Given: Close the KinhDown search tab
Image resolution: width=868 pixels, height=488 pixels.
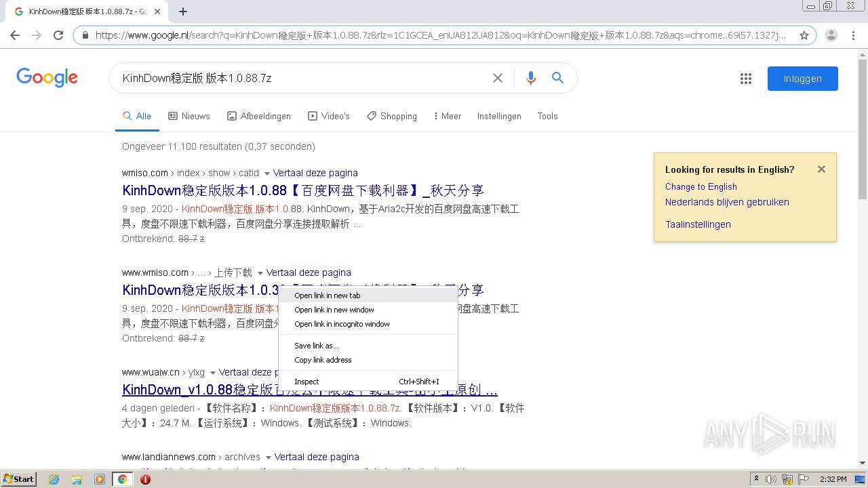Looking at the screenshot, I should click(157, 12).
